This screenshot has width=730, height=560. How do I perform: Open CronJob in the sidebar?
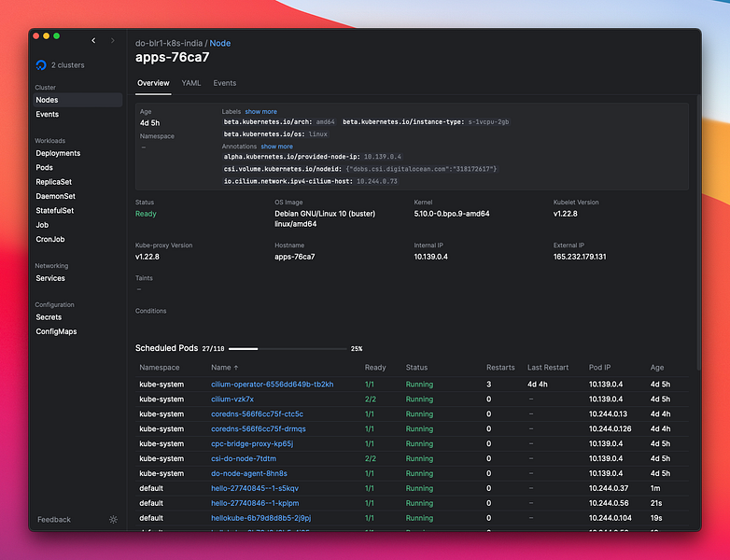click(50, 239)
